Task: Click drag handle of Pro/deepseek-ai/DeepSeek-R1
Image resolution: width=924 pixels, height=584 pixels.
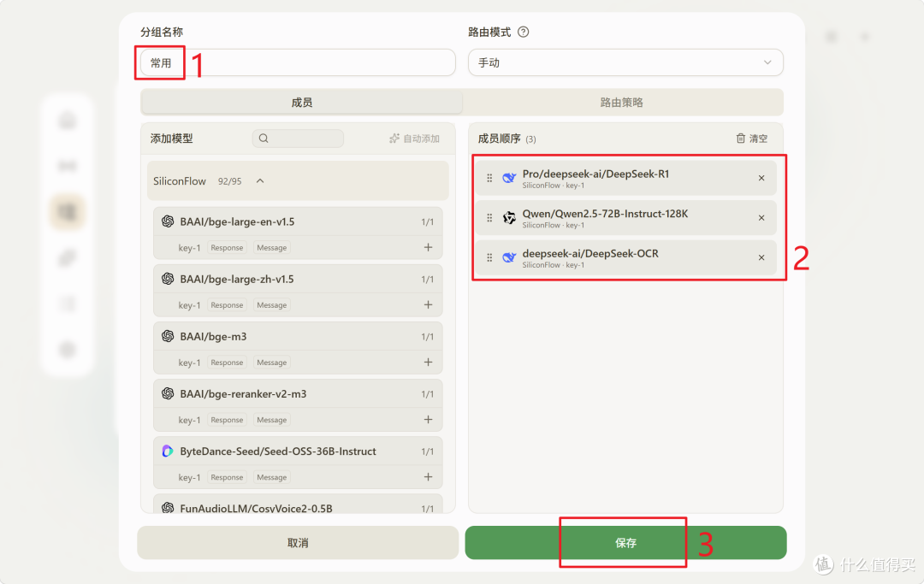Action: (489, 178)
